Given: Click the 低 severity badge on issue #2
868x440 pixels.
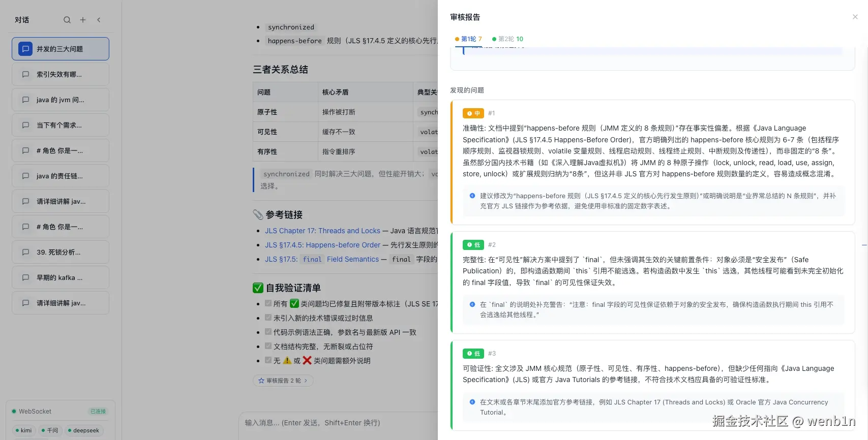Looking at the screenshot, I should pos(473,245).
